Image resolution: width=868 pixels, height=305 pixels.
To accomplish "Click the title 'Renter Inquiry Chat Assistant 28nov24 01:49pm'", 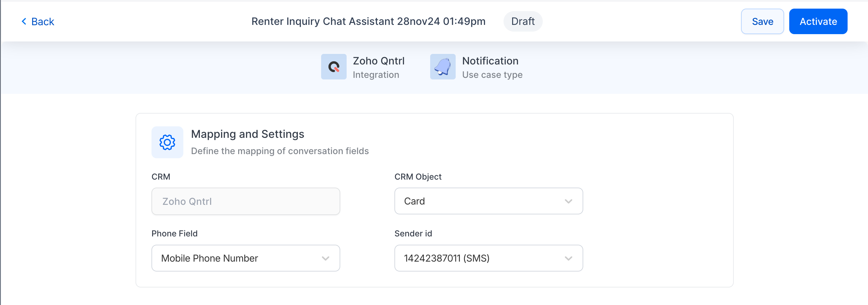I will (x=368, y=22).
